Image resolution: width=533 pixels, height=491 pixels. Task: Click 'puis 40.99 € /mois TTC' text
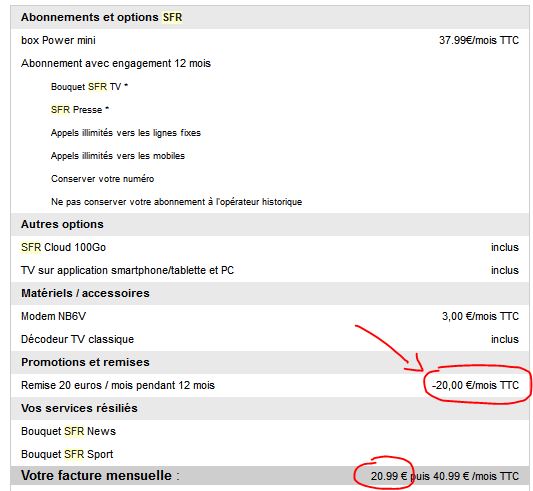[x=465, y=476]
